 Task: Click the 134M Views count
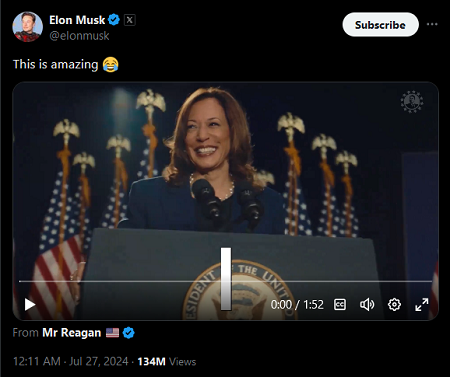(x=167, y=362)
